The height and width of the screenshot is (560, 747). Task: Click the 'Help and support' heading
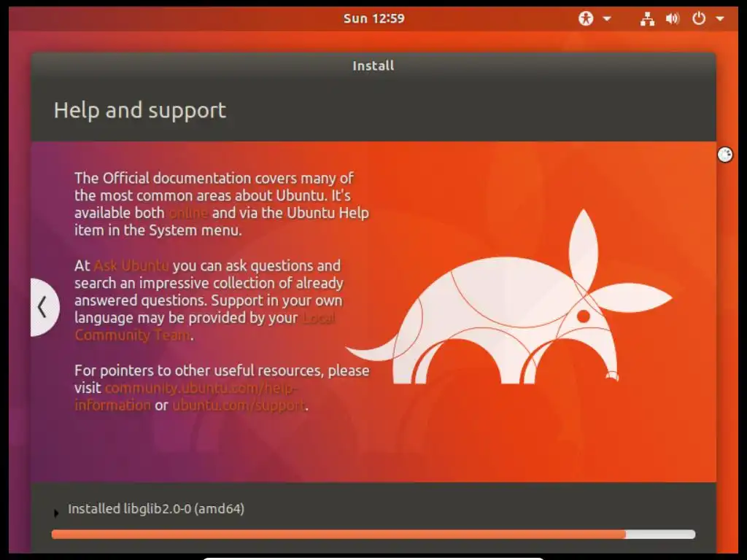[x=140, y=111]
